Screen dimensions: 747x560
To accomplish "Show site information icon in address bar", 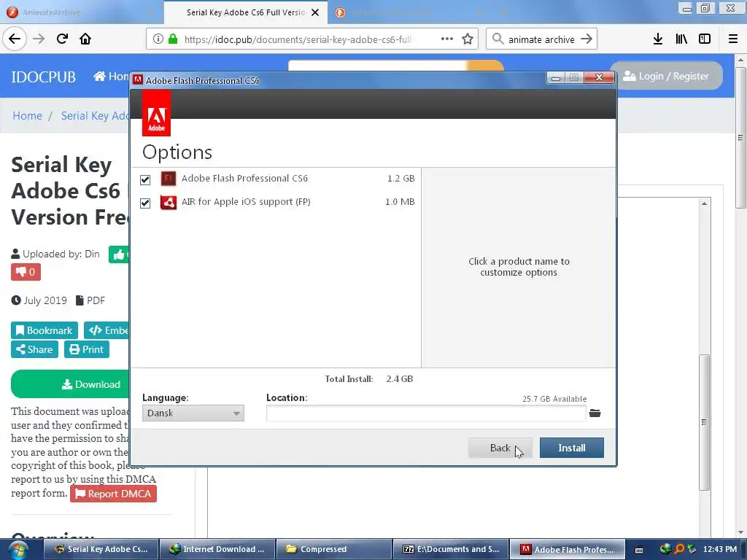I will coord(158,39).
